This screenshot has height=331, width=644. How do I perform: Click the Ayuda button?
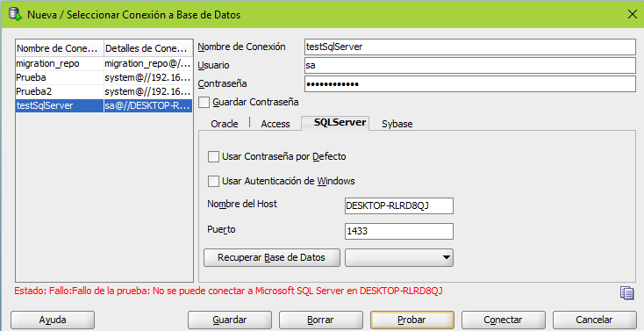pos(53,320)
